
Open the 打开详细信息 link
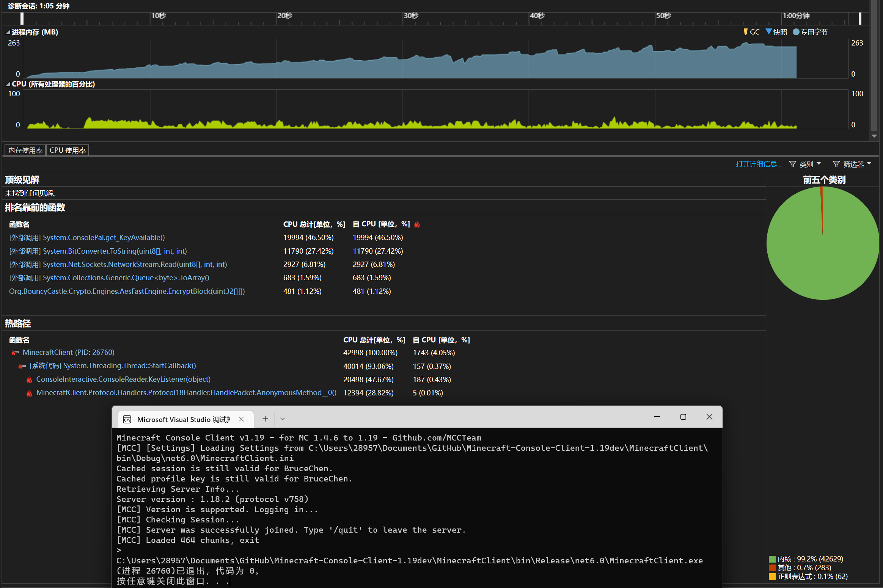tap(759, 164)
